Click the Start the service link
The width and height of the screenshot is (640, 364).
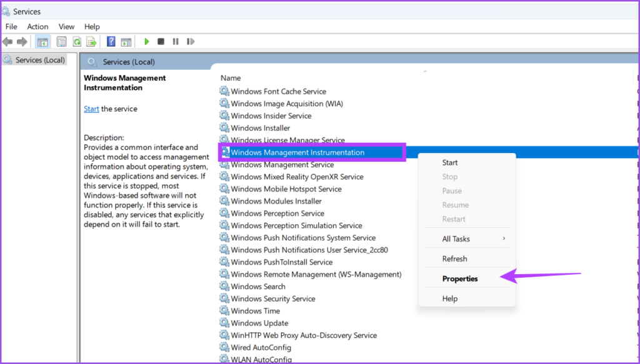[x=91, y=109]
